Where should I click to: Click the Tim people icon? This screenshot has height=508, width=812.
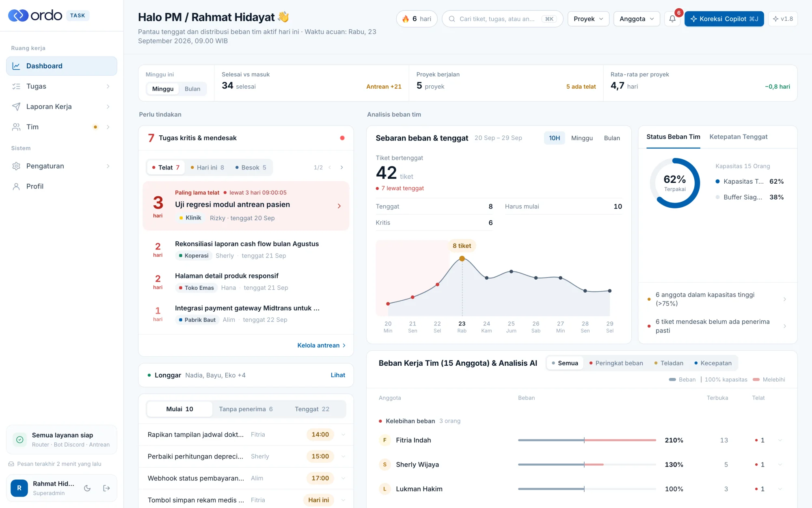(16, 127)
